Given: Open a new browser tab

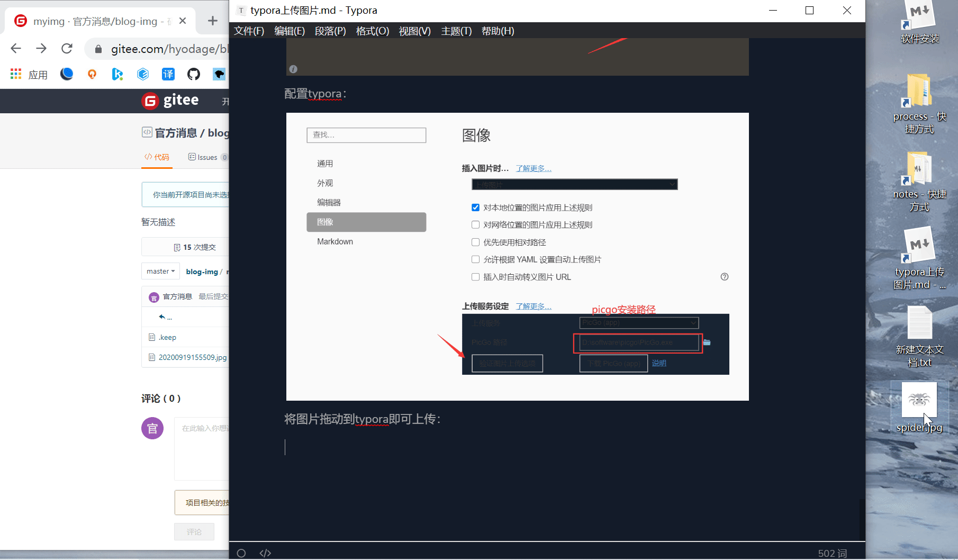Looking at the screenshot, I should [213, 21].
